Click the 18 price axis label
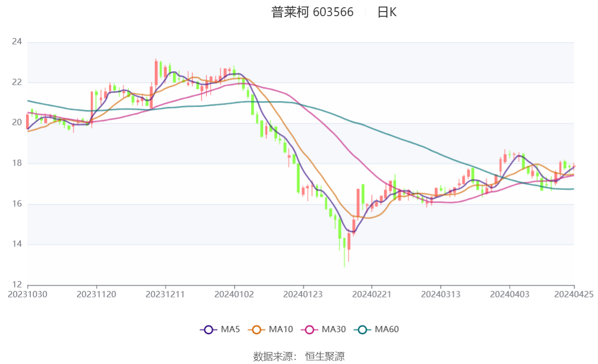Image resolution: width=598 pixels, height=364 pixels. tap(17, 163)
